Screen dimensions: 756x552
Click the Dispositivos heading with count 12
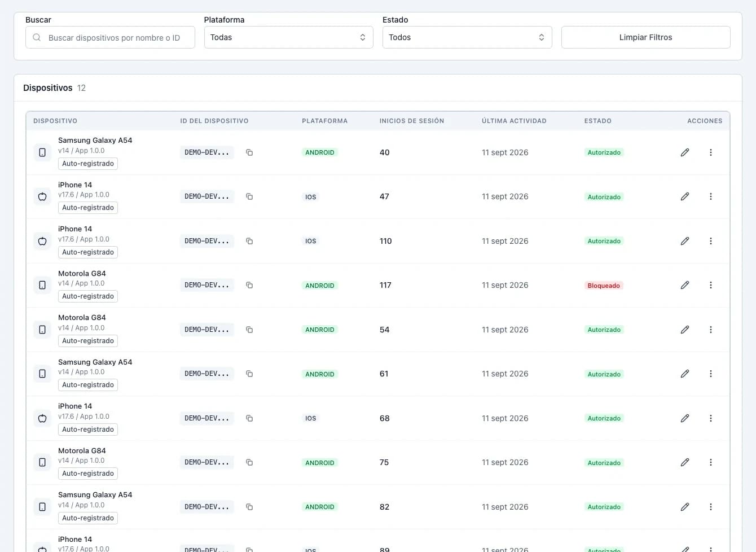coord(55,88)
